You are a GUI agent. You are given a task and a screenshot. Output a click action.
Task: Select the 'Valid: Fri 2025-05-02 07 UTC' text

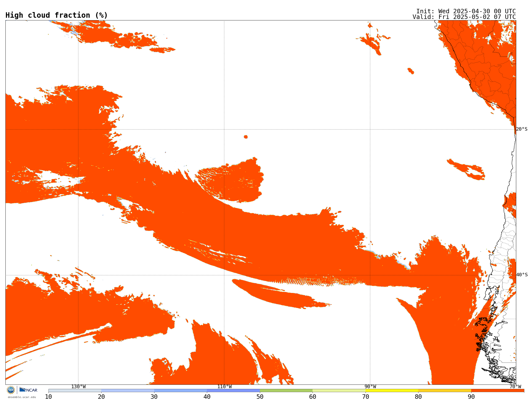[464, 17]
